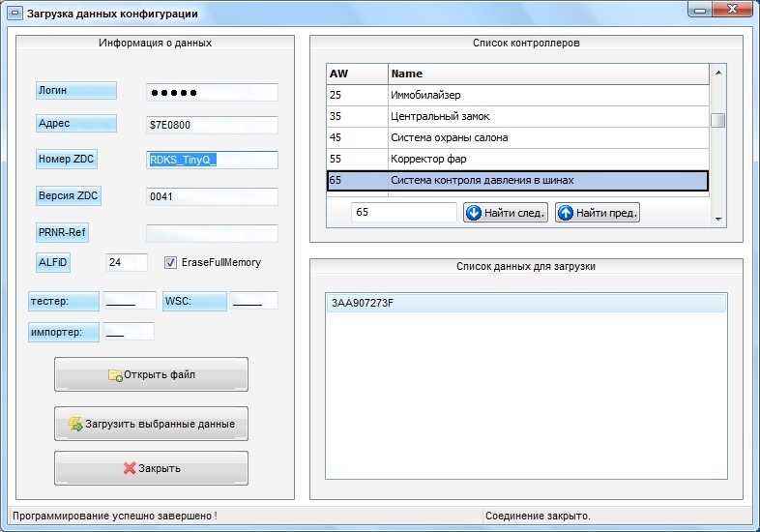Screen dimensions: 760x532
Task: Click the WSC input field
Action: click(253, 301)
